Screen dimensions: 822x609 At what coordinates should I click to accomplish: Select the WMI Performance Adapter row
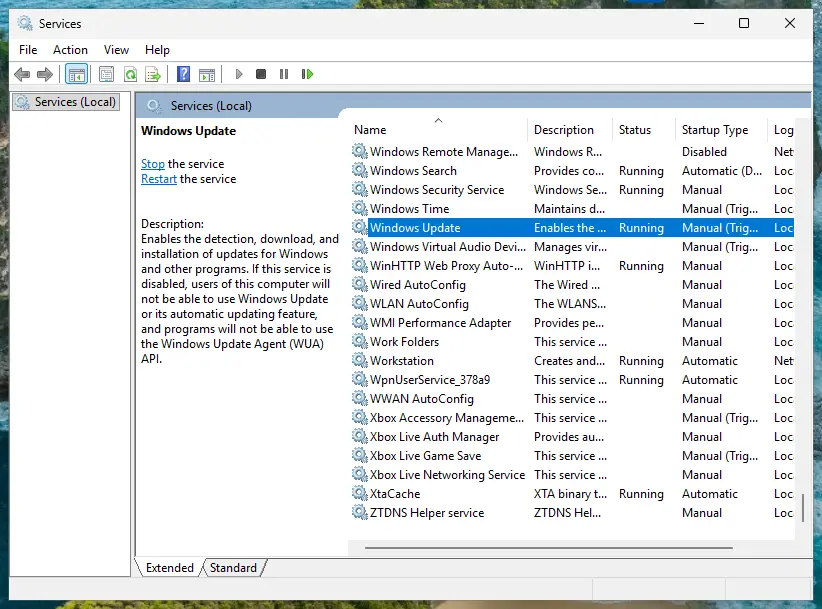click(x=571, y=323)
